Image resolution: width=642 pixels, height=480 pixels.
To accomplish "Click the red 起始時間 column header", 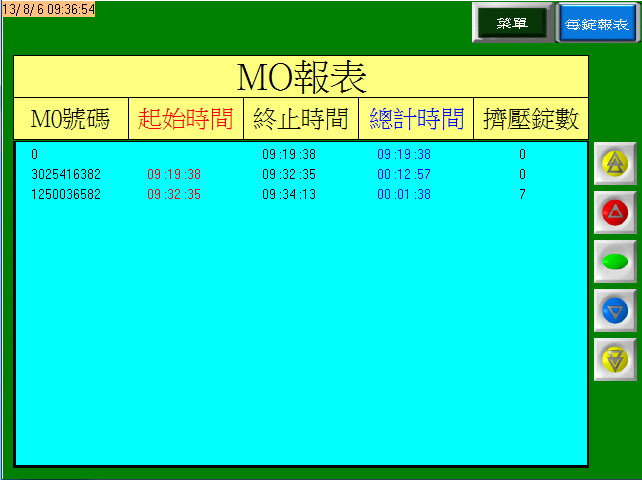I will point(186,119).
